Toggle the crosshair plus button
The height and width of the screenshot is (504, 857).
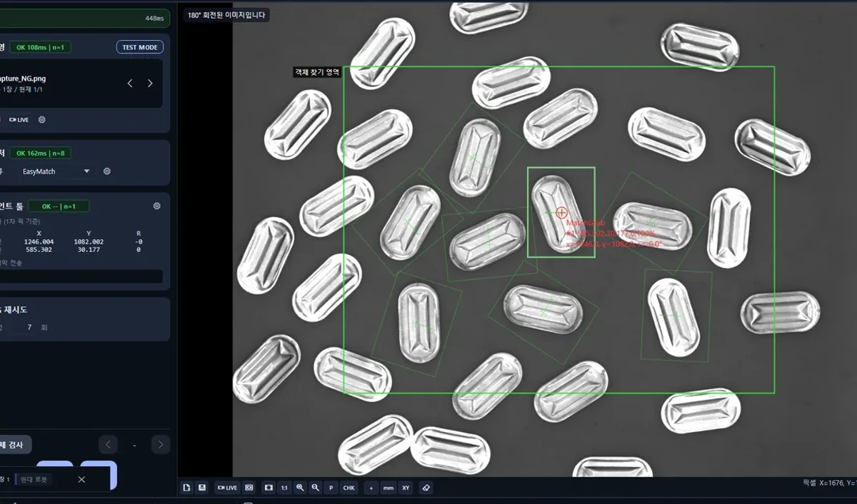[371, 488]
